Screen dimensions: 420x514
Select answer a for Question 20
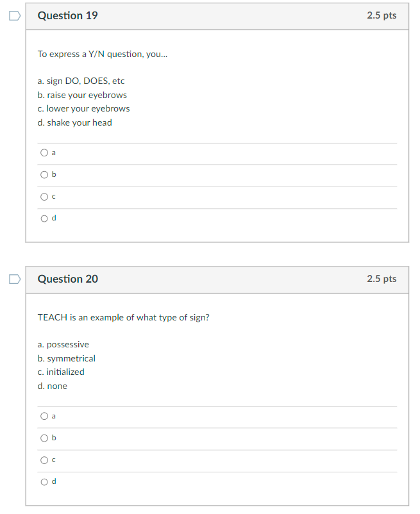pyautogui.click(x=44, y=417)
